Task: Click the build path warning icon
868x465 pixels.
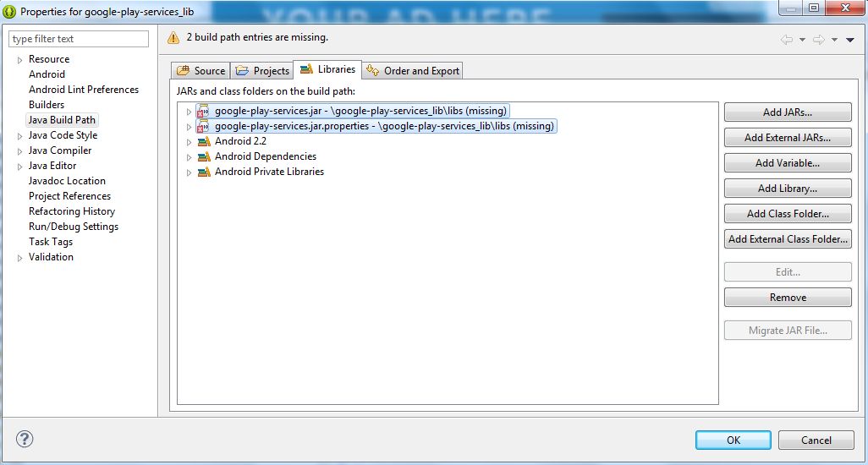Action: (x=173, y=37)
